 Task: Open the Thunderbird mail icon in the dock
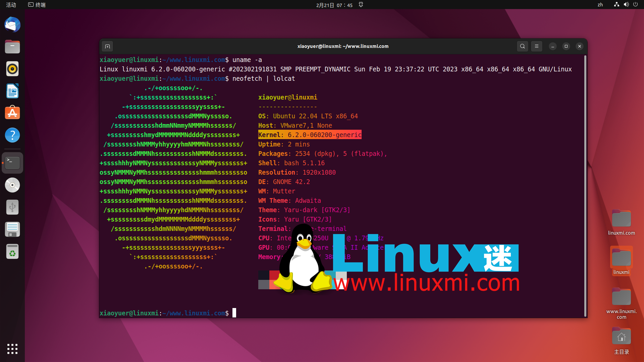coord(12,24)
